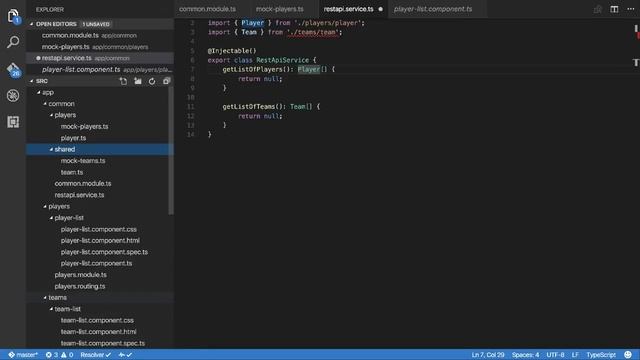Viewport: 640px width, 360px height.
Task: Open player-list.component.css file
Action: pos(99,229)
